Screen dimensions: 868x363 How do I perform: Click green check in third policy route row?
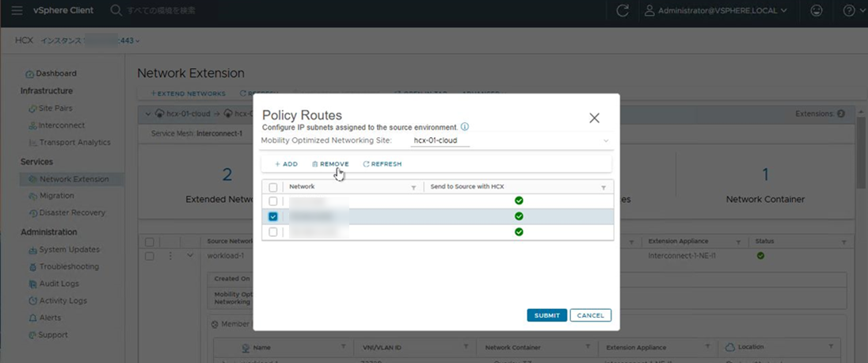[x=519, y=231]
